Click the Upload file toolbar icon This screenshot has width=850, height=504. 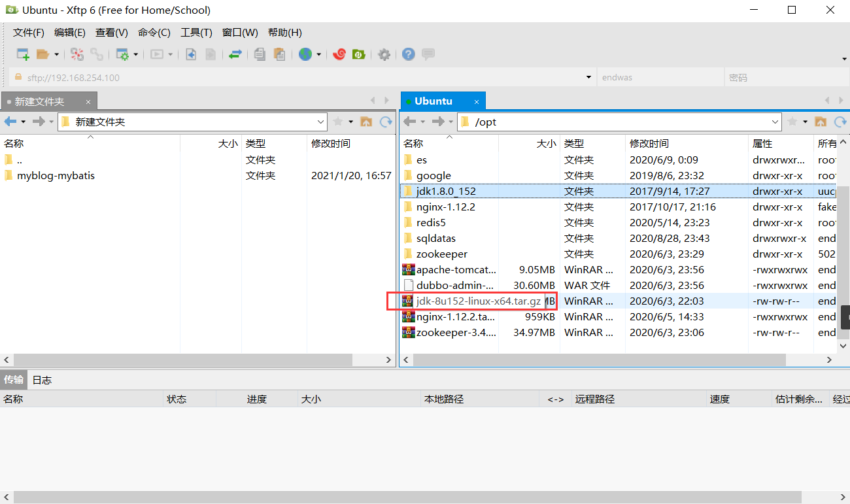point(211,54)
